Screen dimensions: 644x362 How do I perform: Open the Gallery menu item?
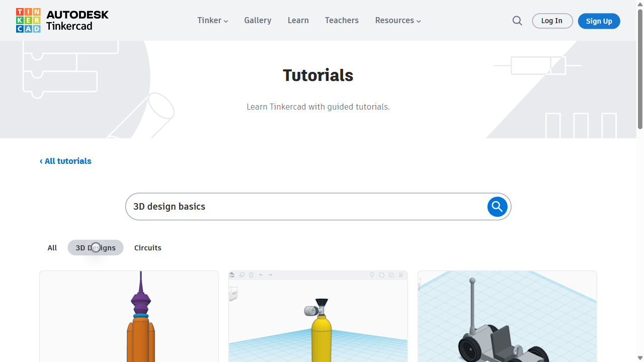[258, 20]
